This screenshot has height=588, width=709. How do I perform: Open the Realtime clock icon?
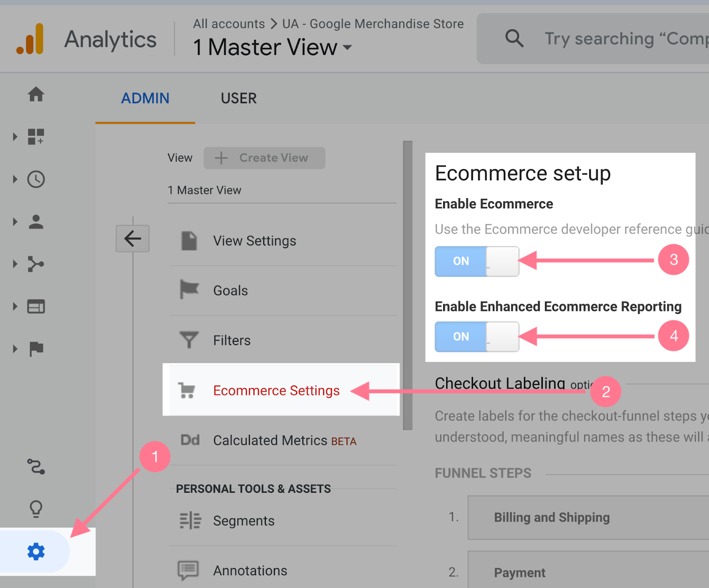point(36,179)
